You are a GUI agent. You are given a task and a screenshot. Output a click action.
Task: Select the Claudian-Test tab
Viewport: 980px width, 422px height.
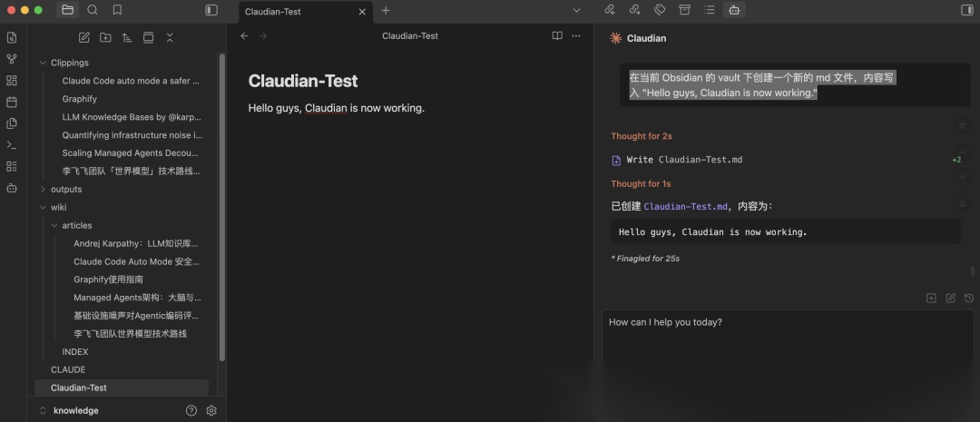(306, 11)
